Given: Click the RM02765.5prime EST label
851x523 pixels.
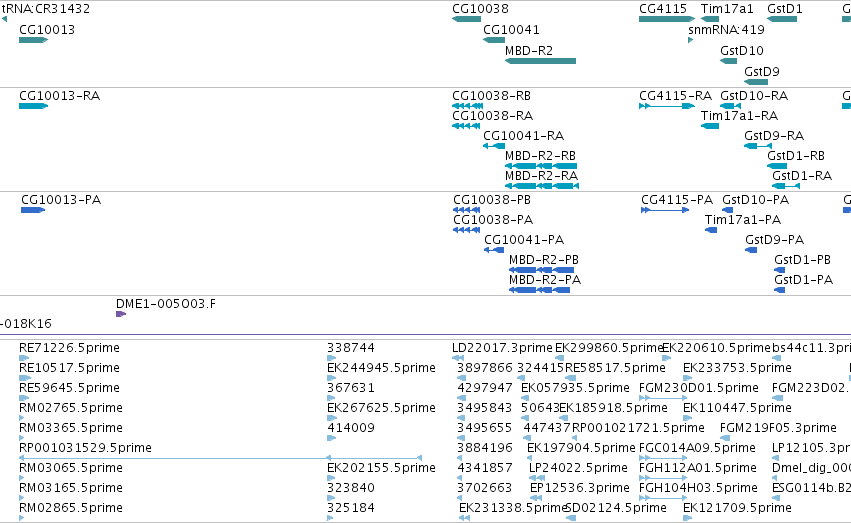Looking at the screenshot, I should tap(71, 409).
